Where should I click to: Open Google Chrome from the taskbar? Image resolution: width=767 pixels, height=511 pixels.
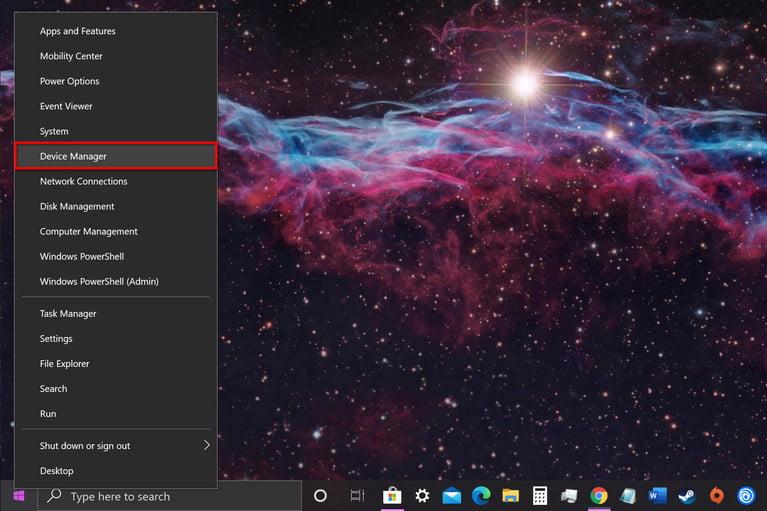599,496
